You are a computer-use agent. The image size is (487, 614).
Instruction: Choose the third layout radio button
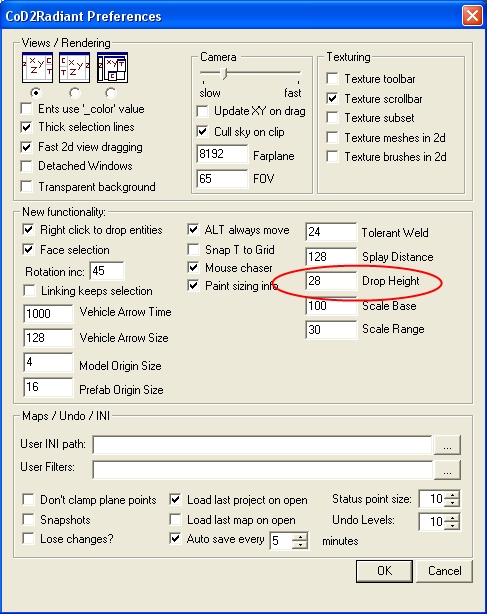(111, 93)
